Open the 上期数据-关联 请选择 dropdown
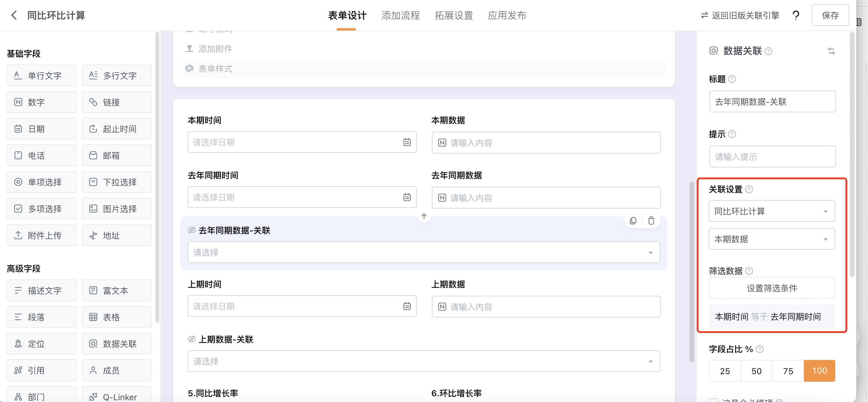Viewport: 868px width, 402px height. click(424, 361)
